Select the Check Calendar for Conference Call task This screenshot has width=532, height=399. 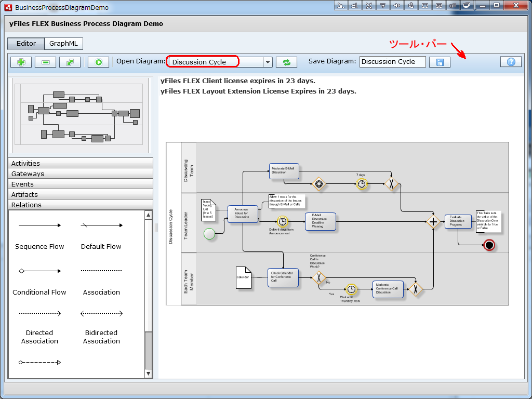283,277
